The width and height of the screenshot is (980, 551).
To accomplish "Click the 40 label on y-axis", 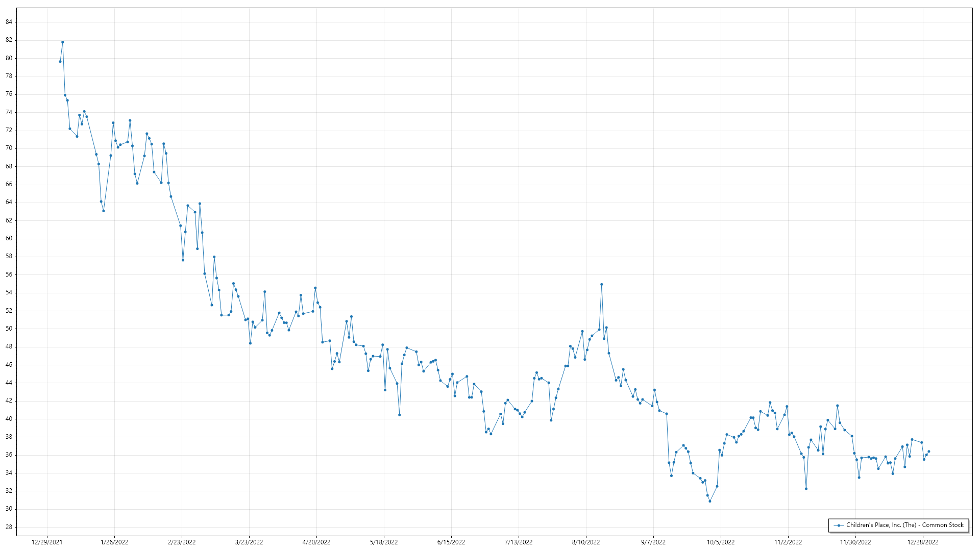I will pos(9,419).
